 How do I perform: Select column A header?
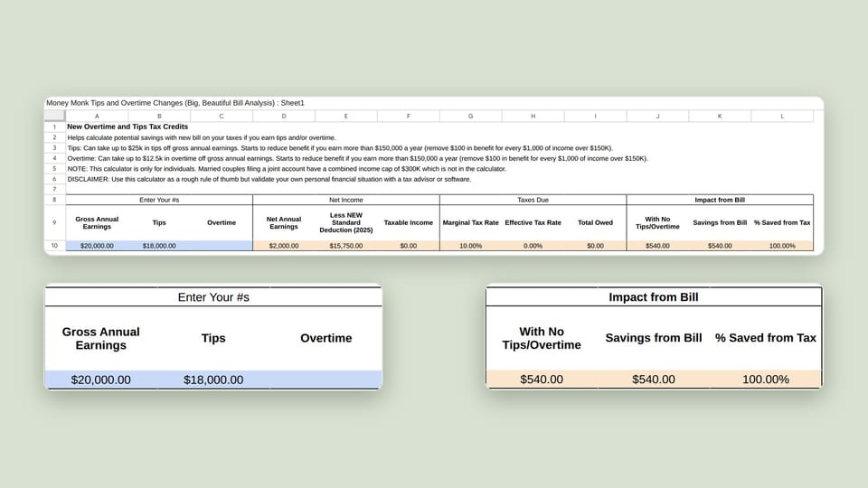point(97,117)
